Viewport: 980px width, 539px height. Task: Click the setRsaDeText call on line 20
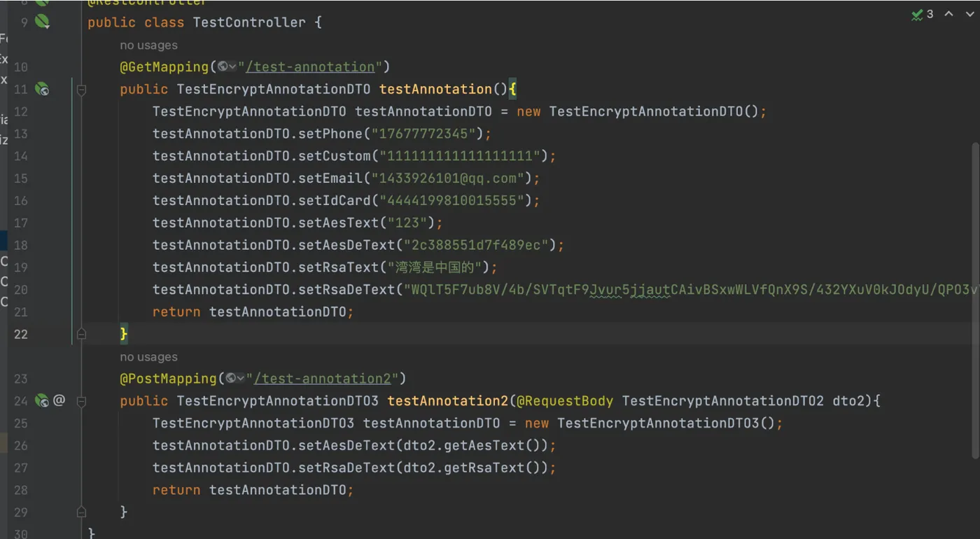(x=346, y=290)
